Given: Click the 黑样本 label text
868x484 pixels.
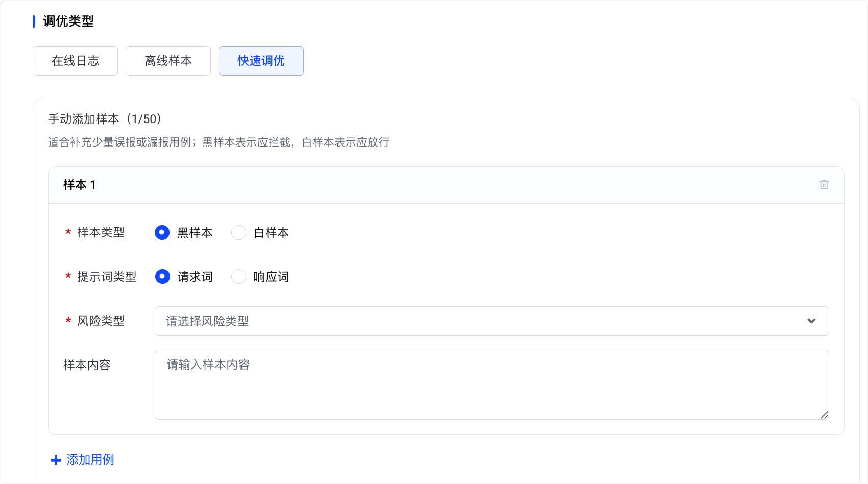Looking at the screenshot, I should [x=195, y=233].
